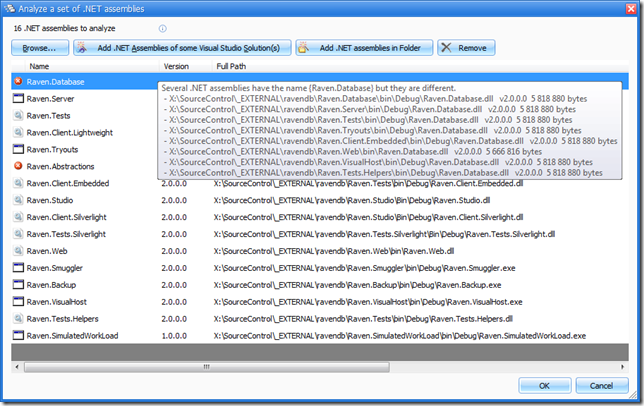Screen dimensions: 644x406
Task: Select the Raven.Client.Embedded assembly name
Action: pyautogui.click(x=68, y=183)
